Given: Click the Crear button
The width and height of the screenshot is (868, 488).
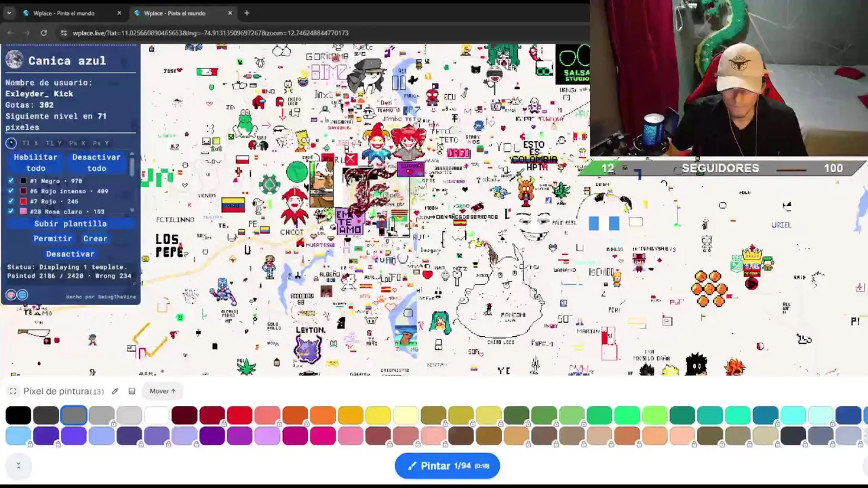Looking at the screenshot, I should click(x=95, y=239).
